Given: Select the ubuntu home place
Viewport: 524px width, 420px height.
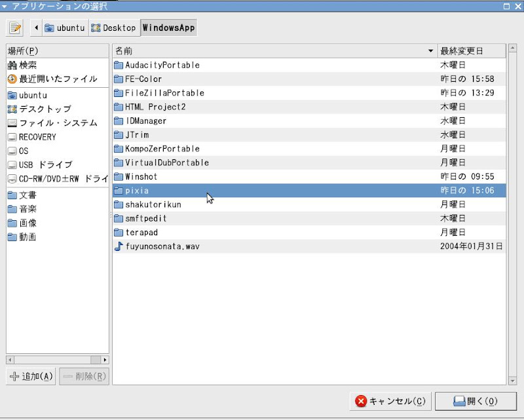Looking at the screenshot, I should 57,95.
